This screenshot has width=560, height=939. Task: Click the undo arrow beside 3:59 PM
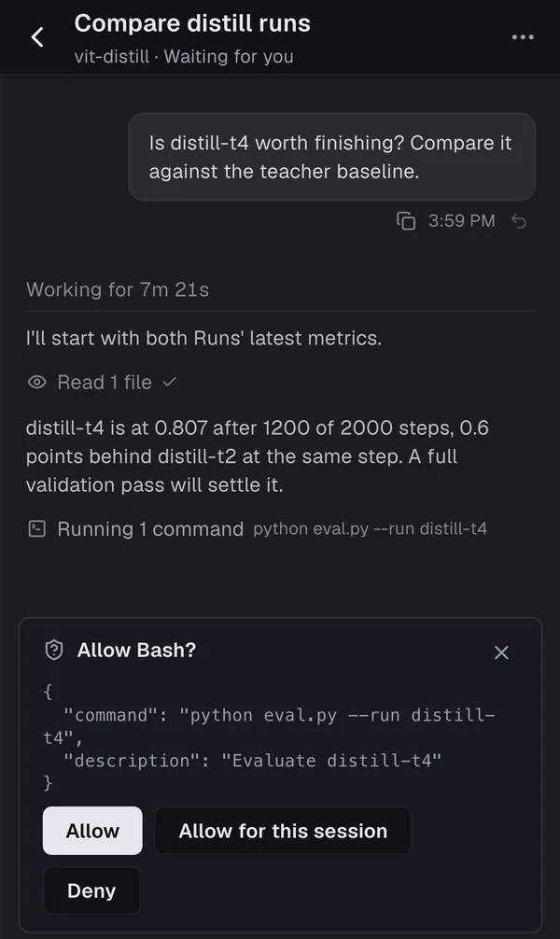pos(519,221)
